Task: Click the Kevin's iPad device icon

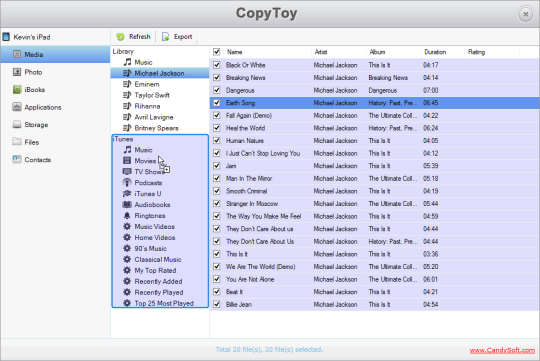Action: [x=6, y=37]
